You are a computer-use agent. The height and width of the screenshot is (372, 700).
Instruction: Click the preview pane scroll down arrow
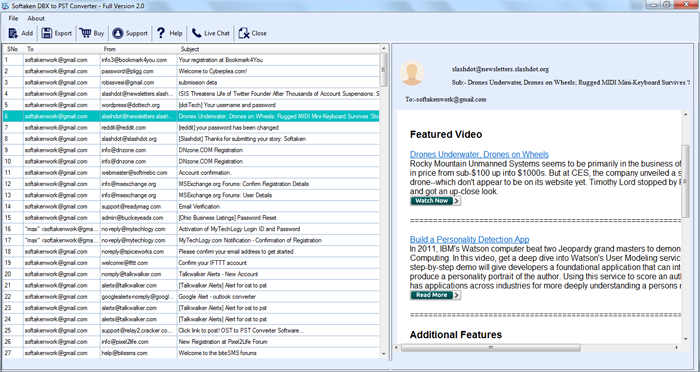(x=685, y=339)
